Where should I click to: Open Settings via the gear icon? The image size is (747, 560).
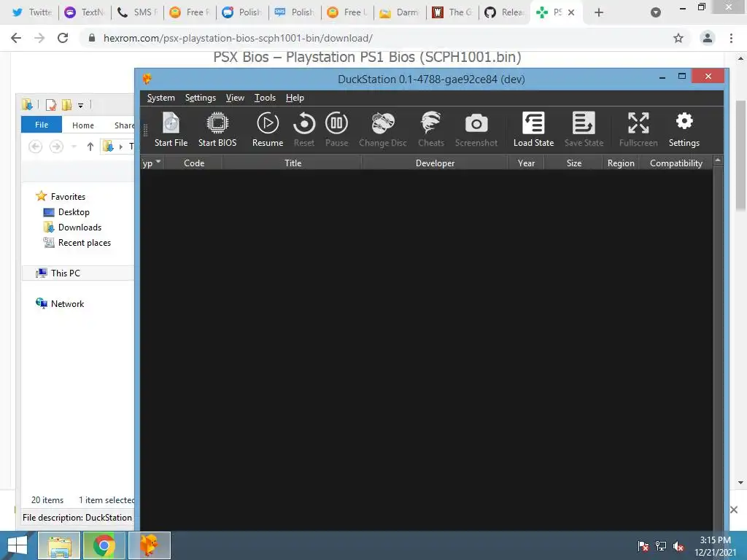pos(684,130)
